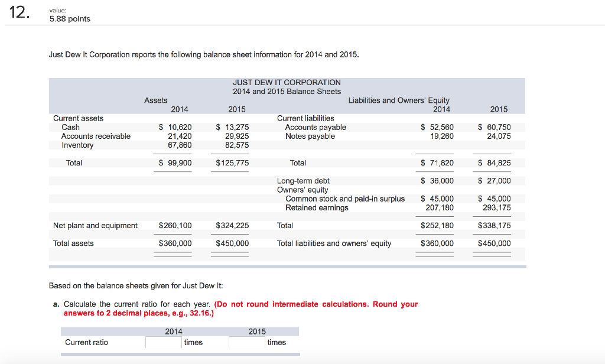Click the Accounts payable label
605x364 pixels.
tap(315, 128)
